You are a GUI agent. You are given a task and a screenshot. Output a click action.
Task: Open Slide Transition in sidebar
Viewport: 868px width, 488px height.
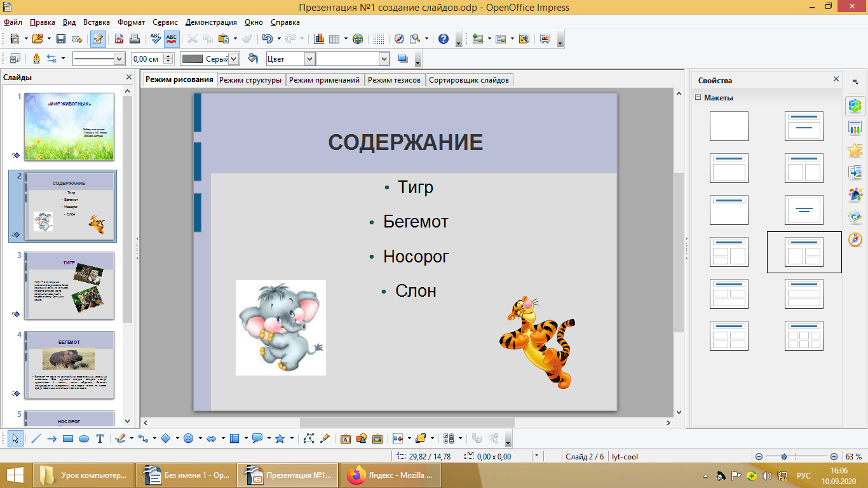855,172
